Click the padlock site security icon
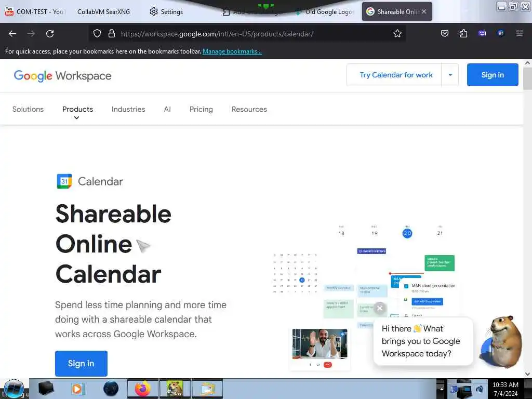This screenshot has height=399, width=532. 112,34
